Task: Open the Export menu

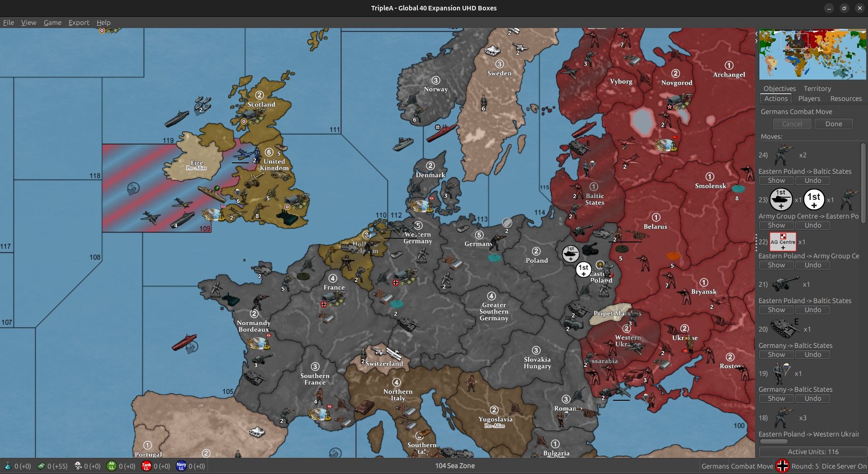Action: tap(79, 23)
